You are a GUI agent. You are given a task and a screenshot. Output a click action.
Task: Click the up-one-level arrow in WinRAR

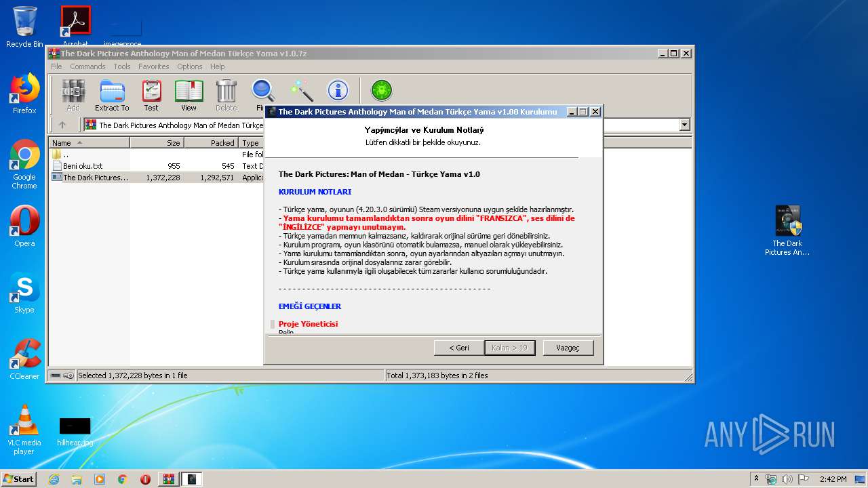62,125
